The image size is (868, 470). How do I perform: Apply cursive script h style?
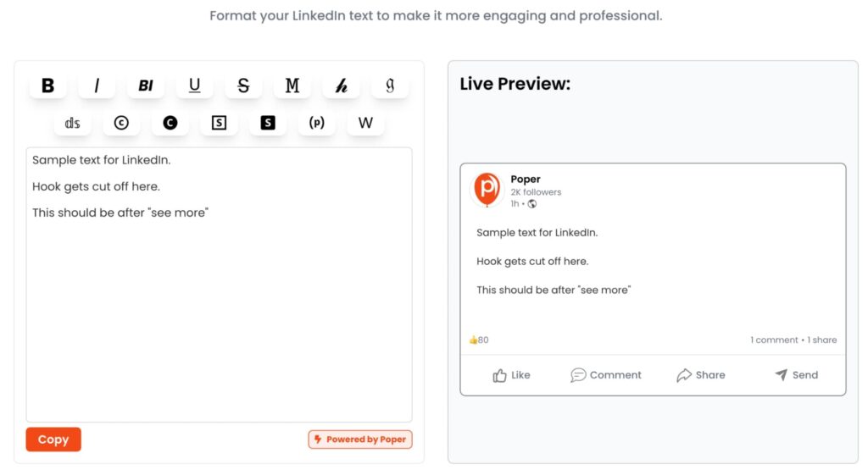pos(342,86)
